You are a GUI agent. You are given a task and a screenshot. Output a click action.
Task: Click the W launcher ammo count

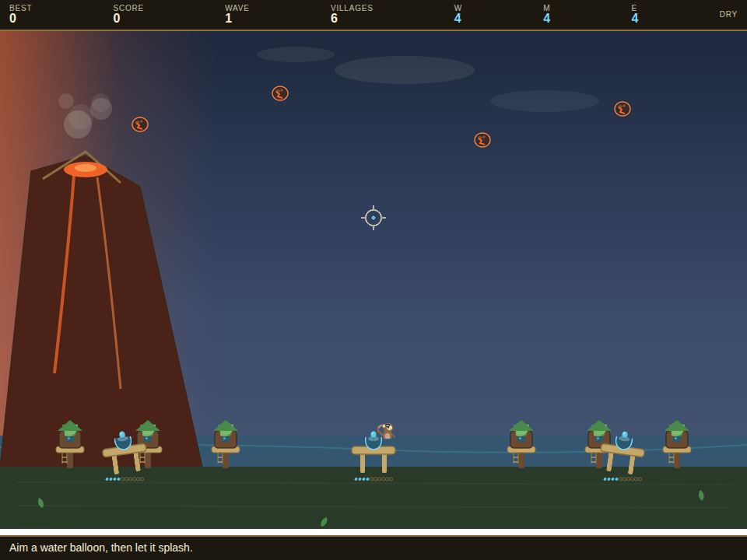[x=458, y=14]
